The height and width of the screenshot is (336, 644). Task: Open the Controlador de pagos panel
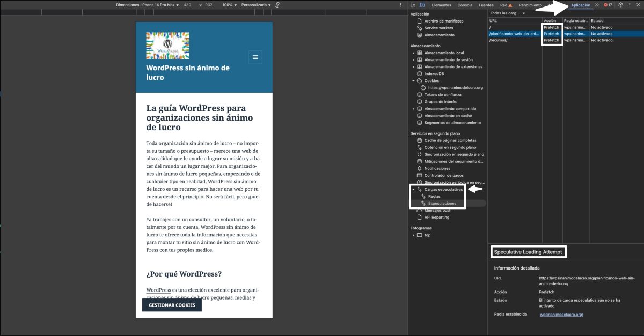coord(445,175)
